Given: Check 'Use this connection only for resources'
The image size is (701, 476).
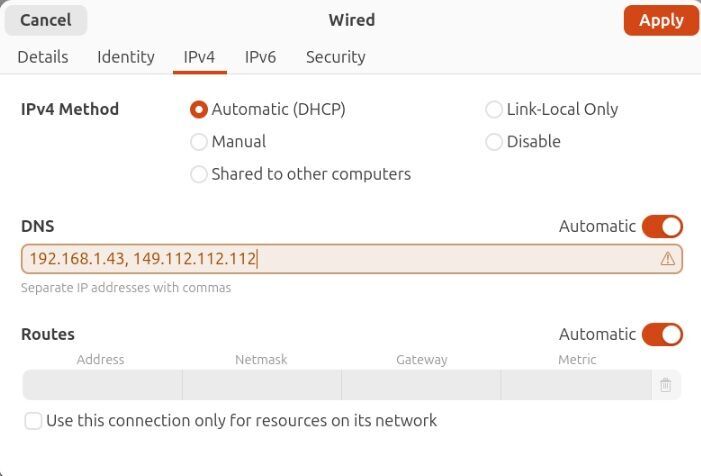Looking at the screenshot, I should click(34, 421).
